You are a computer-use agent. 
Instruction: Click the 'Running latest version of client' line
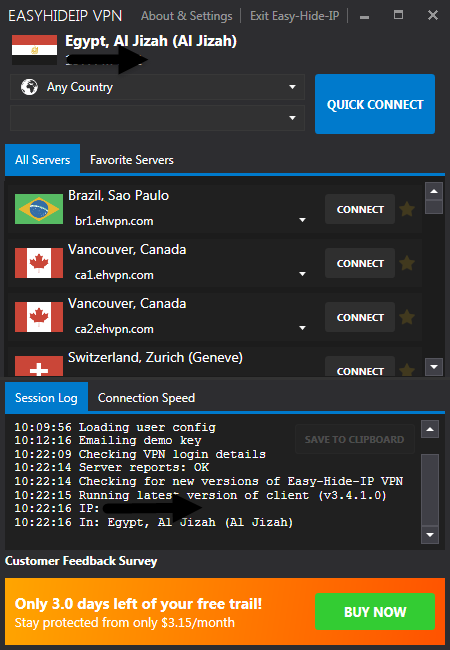[x=201, y=495]
